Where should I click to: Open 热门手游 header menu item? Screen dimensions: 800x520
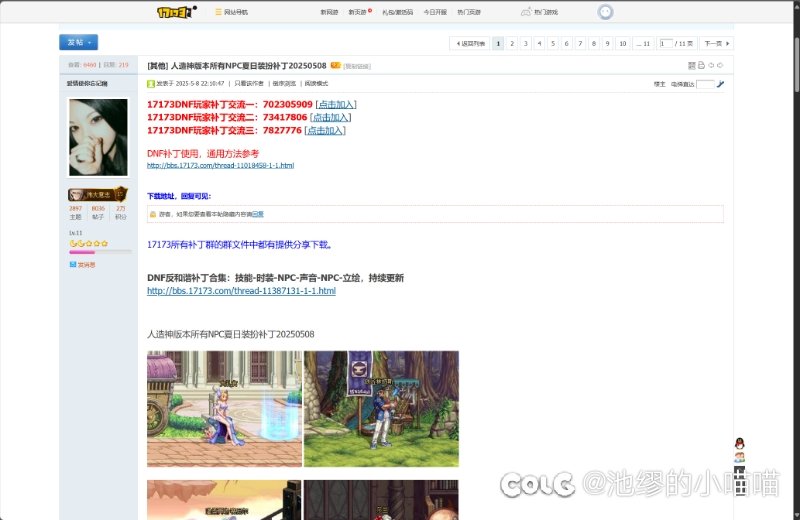point(469,12)
